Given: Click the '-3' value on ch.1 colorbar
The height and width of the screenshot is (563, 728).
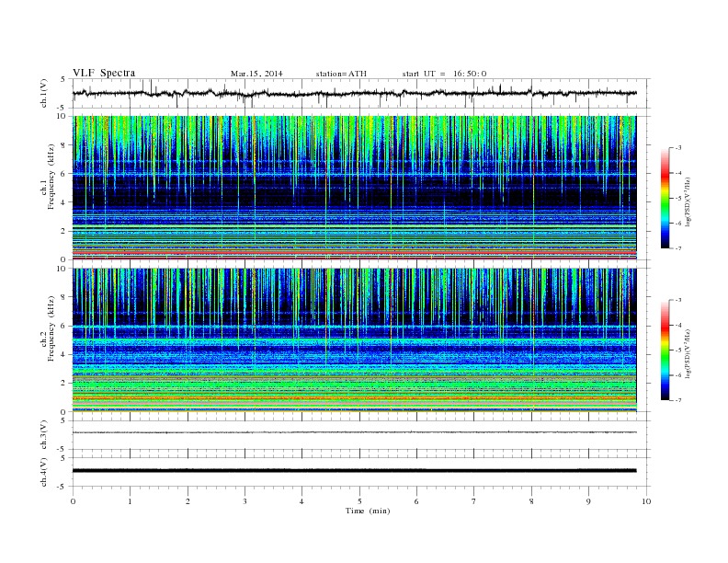Looking at the screenshot, I should [678, 148].
